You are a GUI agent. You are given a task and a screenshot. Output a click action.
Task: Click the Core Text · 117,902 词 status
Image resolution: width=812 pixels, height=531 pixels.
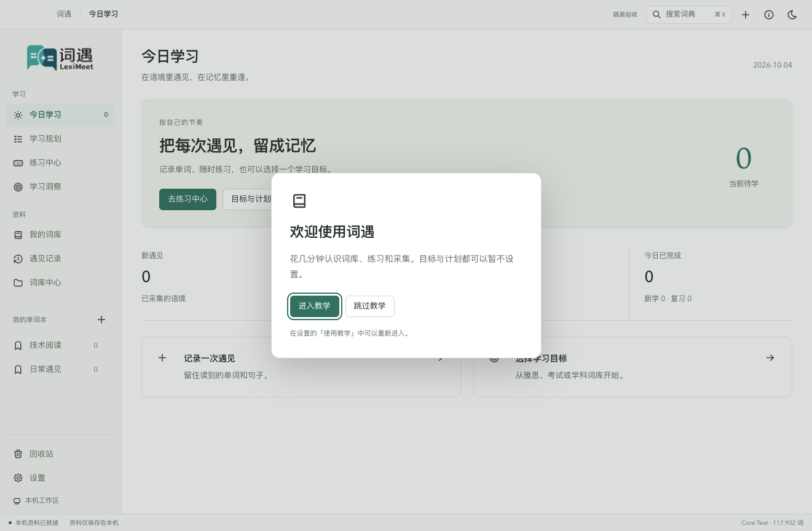pos(773,523)
